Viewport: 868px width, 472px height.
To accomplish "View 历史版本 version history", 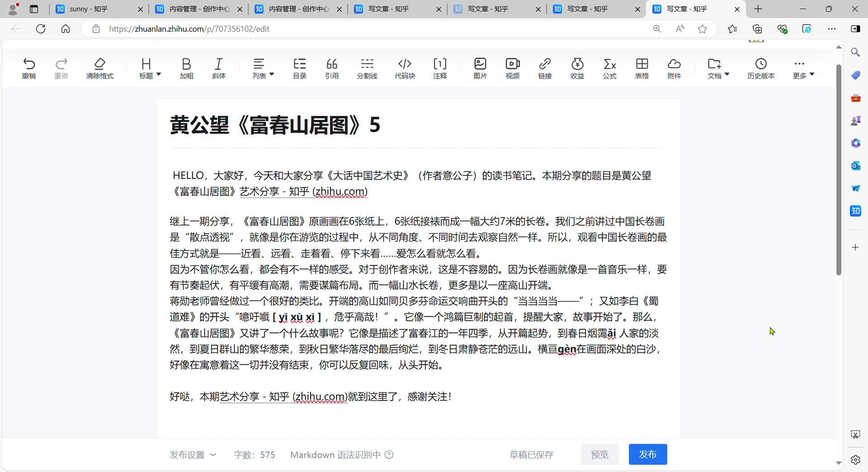I will (x=761, y=69).
